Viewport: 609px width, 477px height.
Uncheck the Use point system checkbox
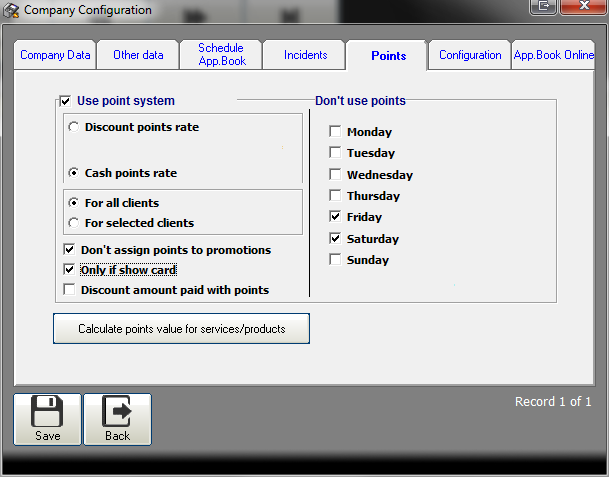(66, 101)
